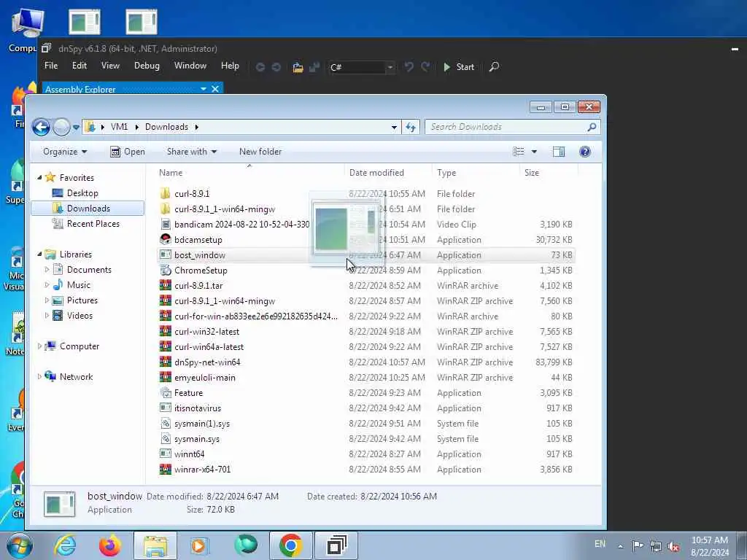Select winrar-x64-701 file
Screen dimensions: 747x560
[203, 470]
